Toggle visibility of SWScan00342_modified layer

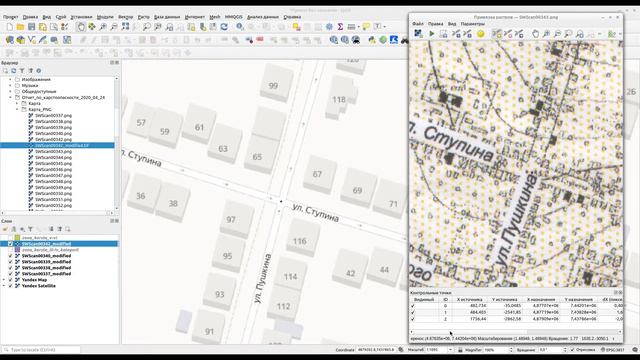coord(11,244)
